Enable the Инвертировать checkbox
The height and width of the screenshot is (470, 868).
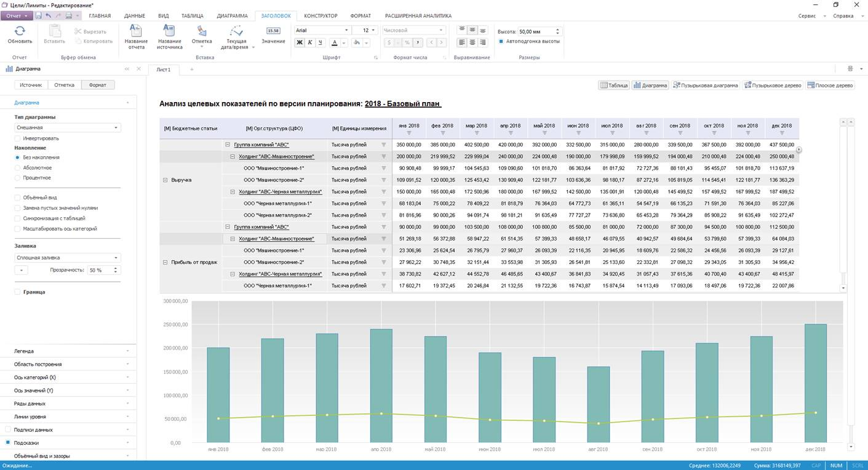[x=18, y=138]
